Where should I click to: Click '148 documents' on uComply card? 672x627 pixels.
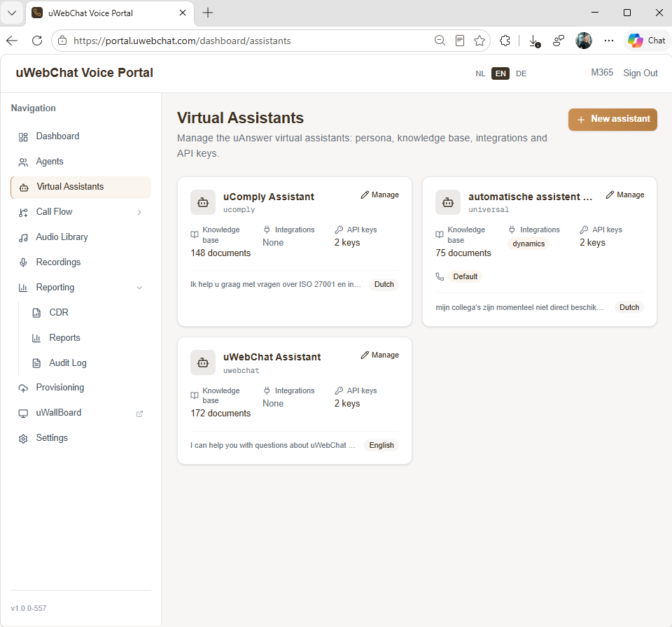click(220, 253)
